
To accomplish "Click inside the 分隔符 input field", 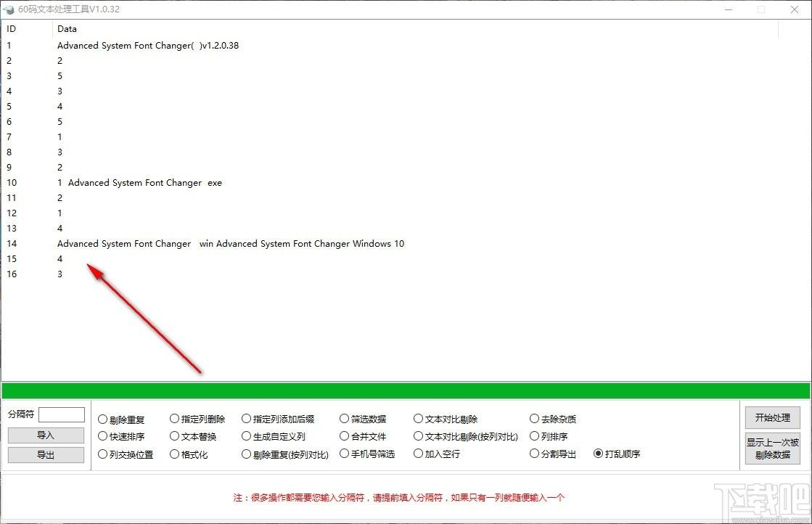I will click(62, 414).
